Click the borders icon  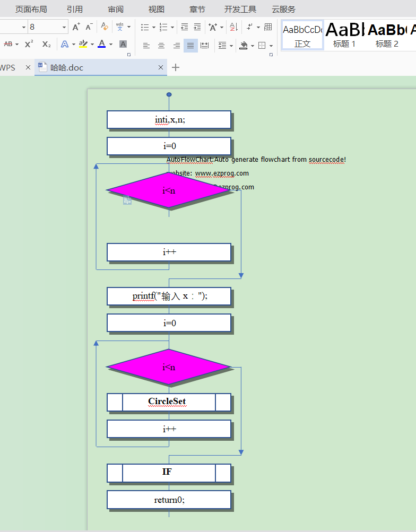(x=262, y=45)
